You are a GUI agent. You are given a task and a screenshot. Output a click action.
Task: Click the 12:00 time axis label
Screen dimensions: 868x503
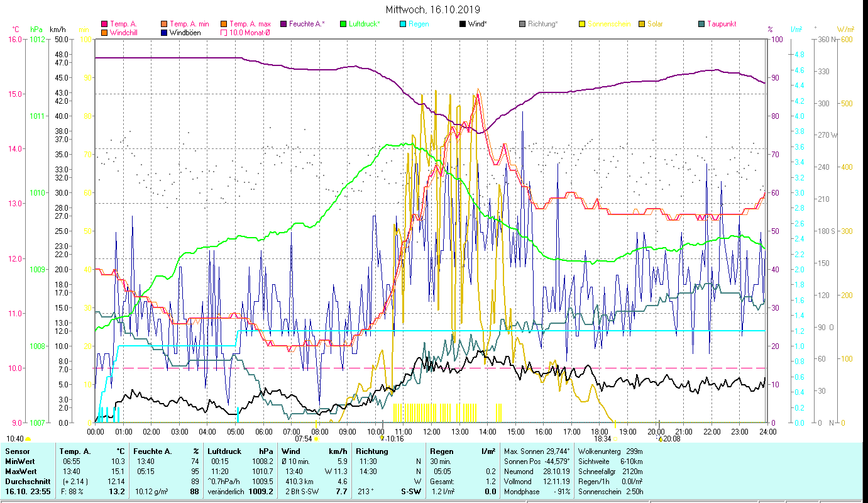(x=431, y=432)
